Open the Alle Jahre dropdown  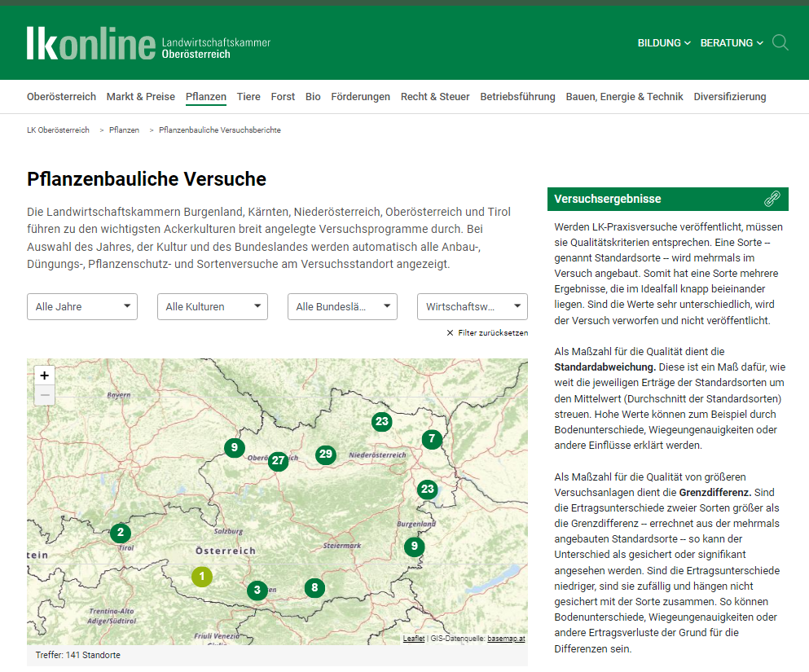(x=82, y=307)
